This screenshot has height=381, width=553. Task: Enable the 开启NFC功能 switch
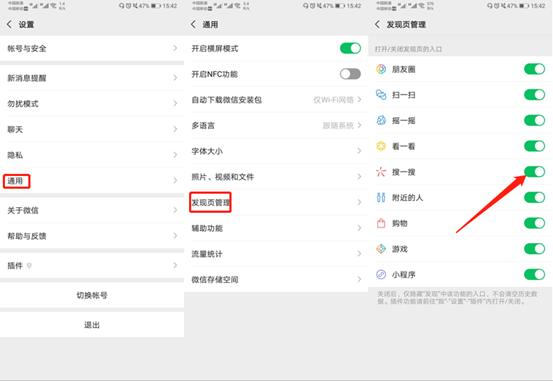(x=350, y=74)
